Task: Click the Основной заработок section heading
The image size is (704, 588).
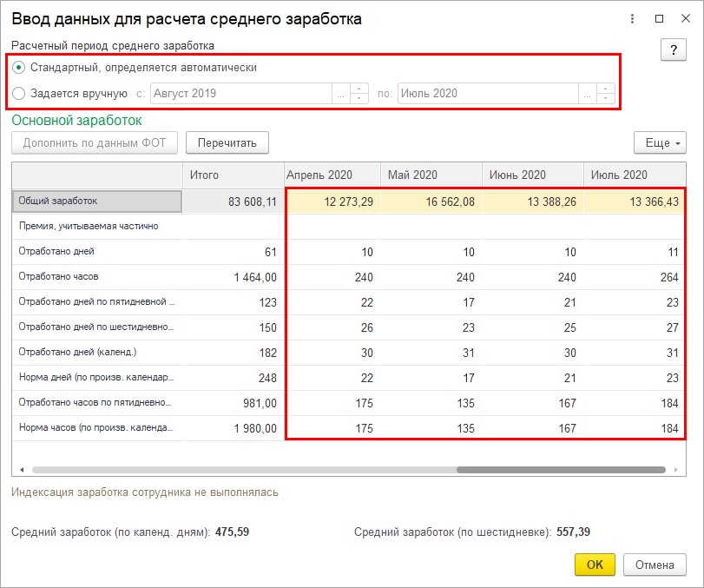Action: (x=76, y=121)
